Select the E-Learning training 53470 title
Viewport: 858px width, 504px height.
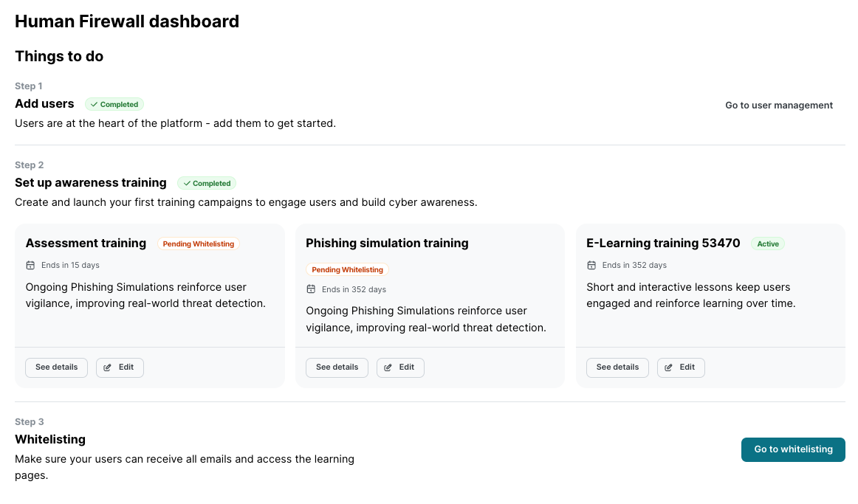pyautogui.click(x=662, y=244)
